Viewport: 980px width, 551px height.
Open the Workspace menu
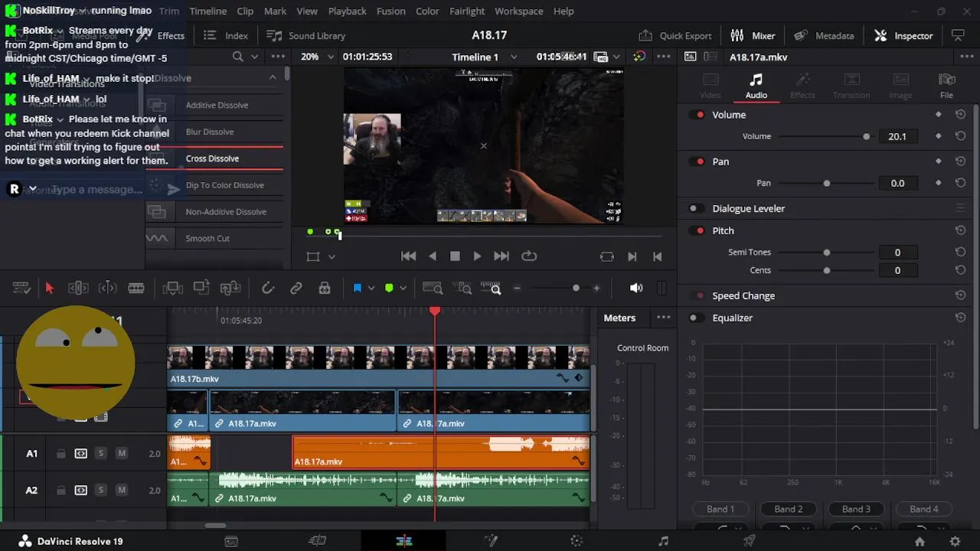(519, 11)
